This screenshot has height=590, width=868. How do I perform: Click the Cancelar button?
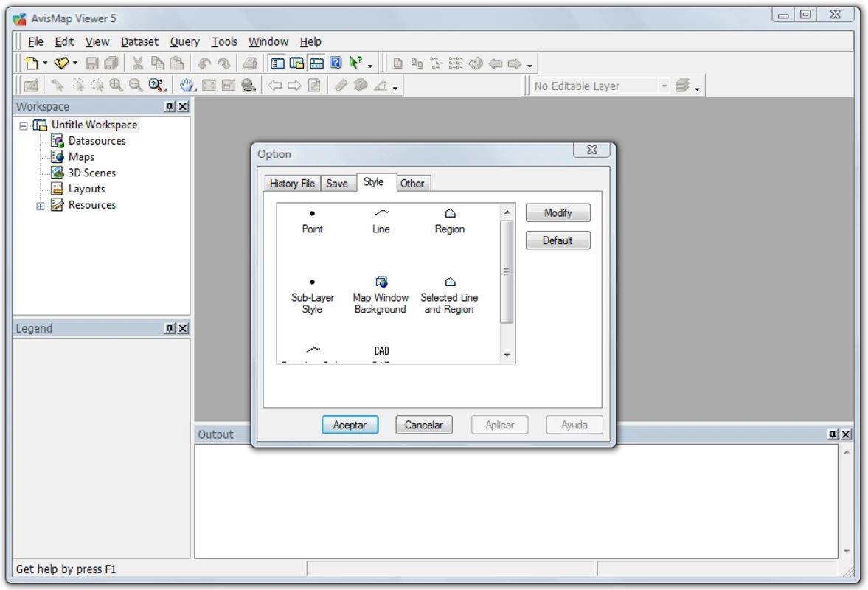424,425
